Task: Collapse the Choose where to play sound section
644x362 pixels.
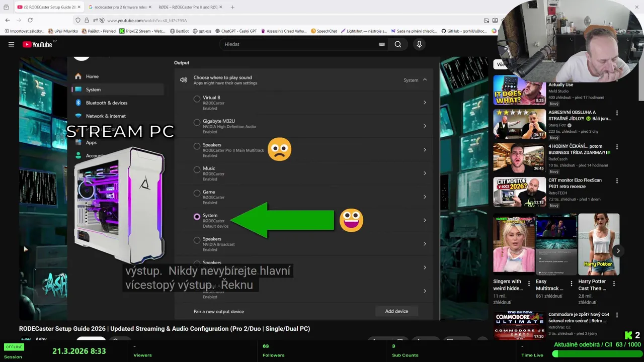Action: coord(425,80)
